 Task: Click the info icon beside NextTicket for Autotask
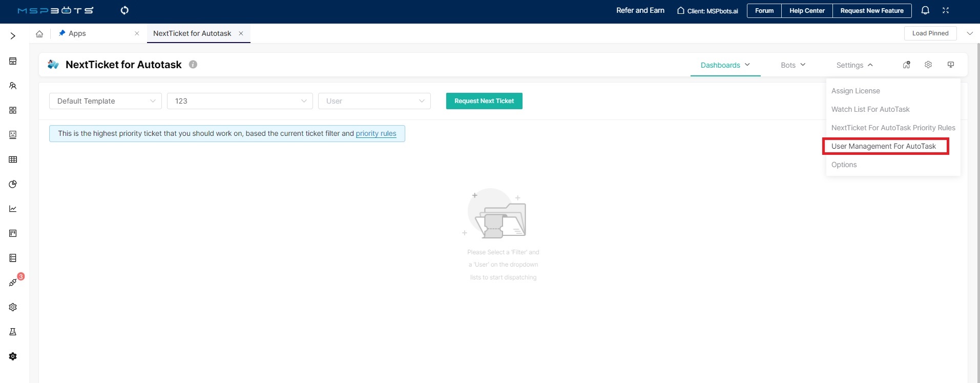pos(193,65)
